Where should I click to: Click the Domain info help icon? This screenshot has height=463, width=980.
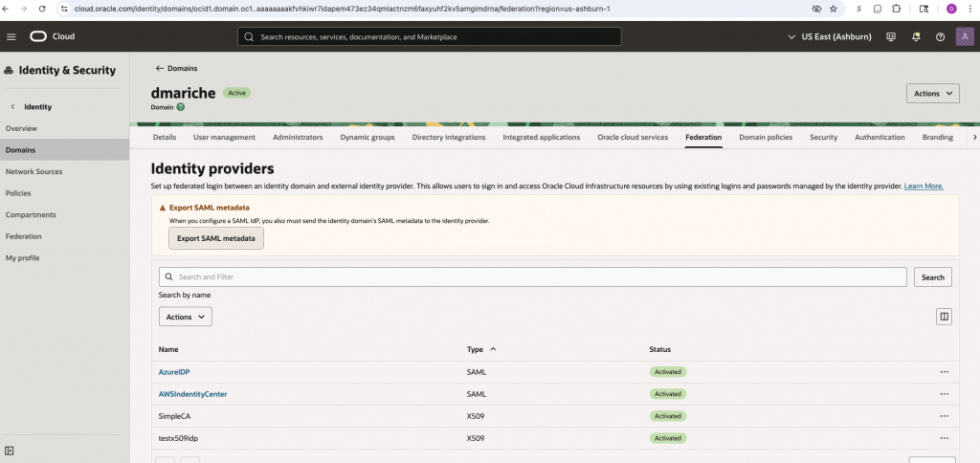181,107
